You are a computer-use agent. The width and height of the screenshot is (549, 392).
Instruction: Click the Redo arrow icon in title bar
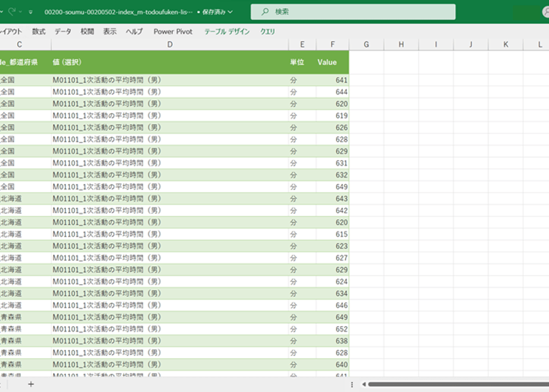pyautogui.click(x=12, y=11)
